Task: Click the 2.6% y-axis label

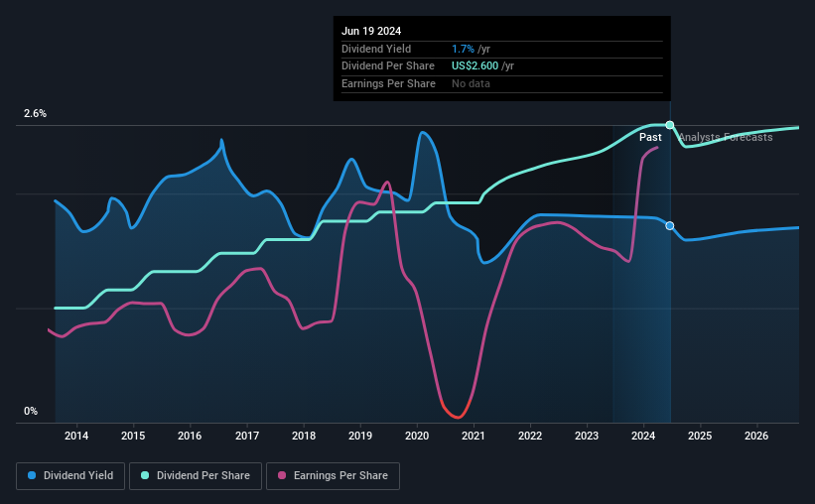Action: click(x=35, y=114)
